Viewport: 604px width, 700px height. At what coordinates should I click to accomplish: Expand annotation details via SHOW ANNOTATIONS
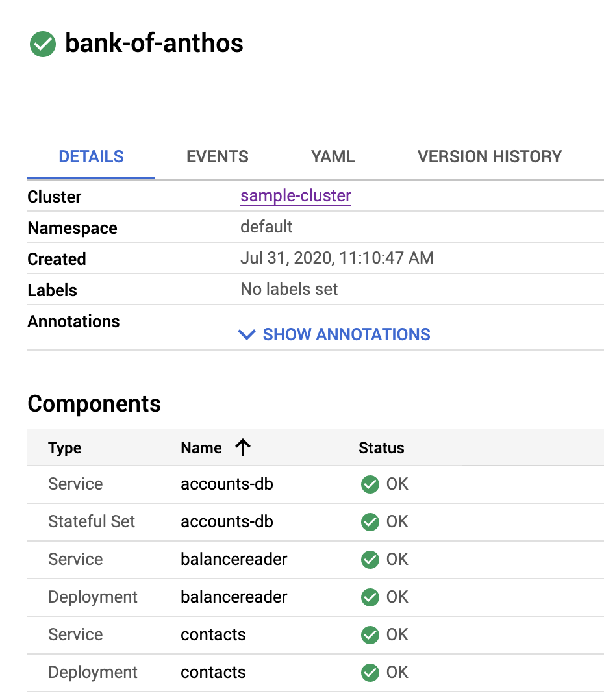346,334
